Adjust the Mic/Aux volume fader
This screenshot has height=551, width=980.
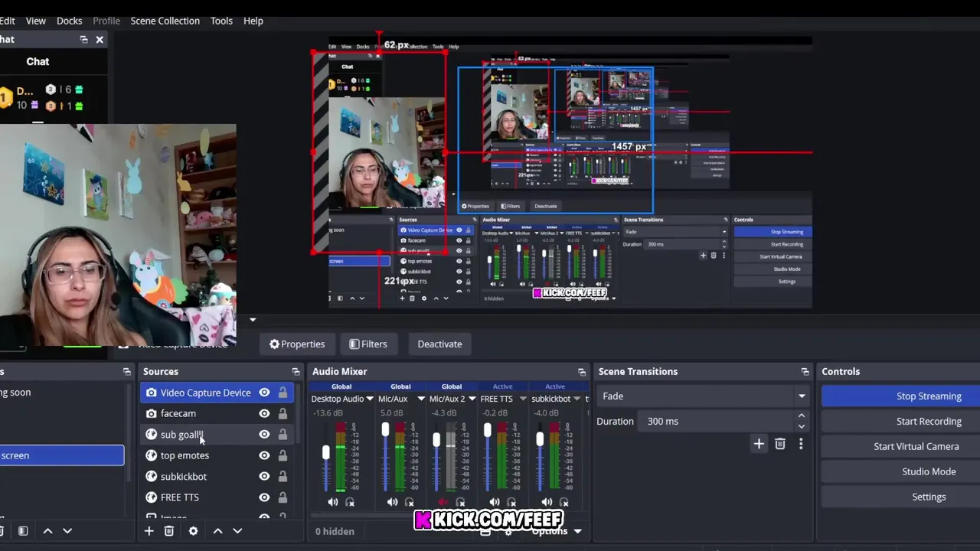tap(385, 430)
